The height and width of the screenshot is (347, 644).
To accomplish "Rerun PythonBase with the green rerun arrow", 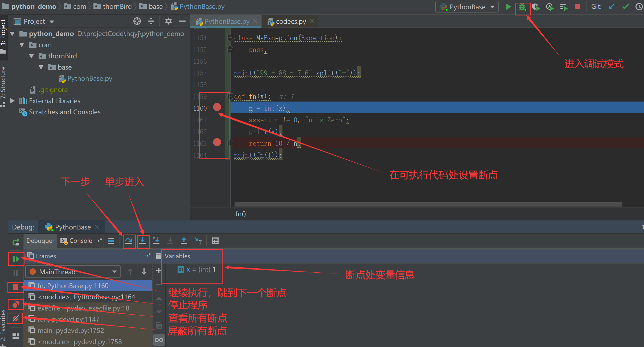I will (x=16, y=242).
